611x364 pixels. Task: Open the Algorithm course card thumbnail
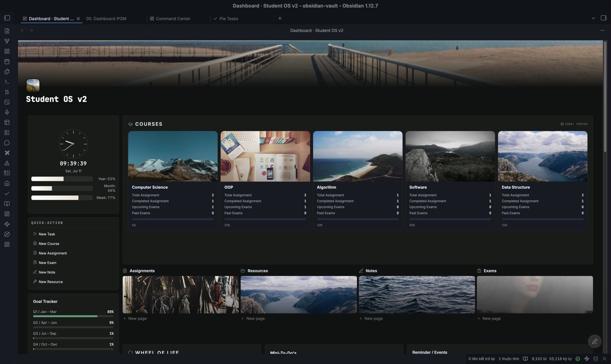tap(357, 156)
